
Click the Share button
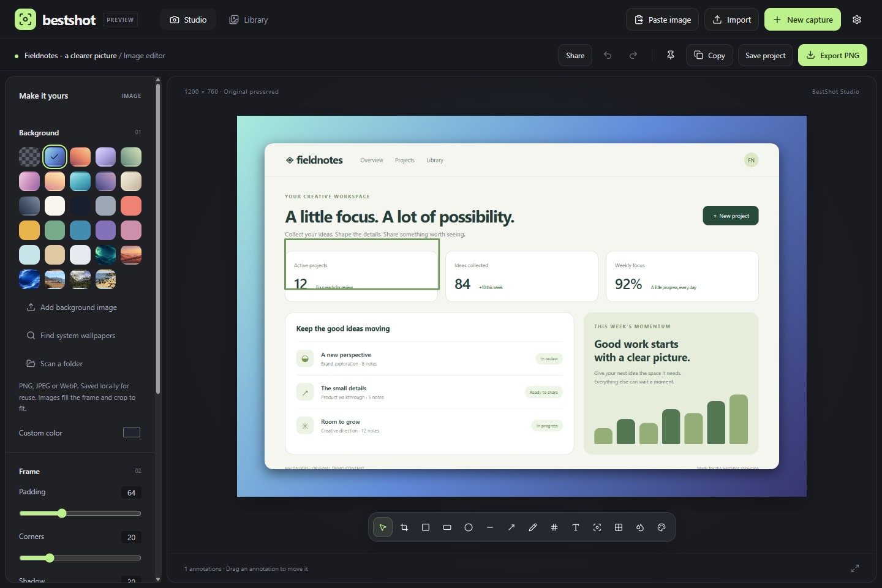[575, 55]
